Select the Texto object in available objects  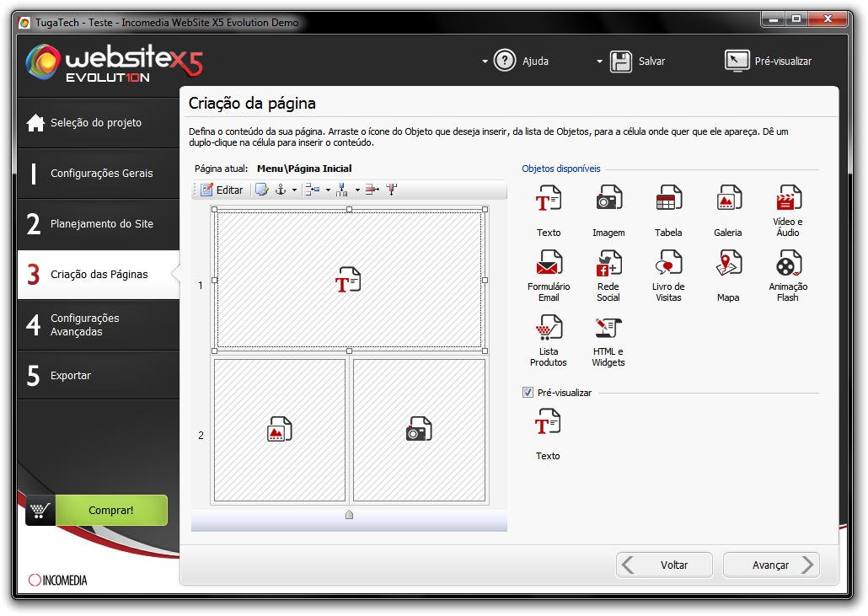(549, 211)
